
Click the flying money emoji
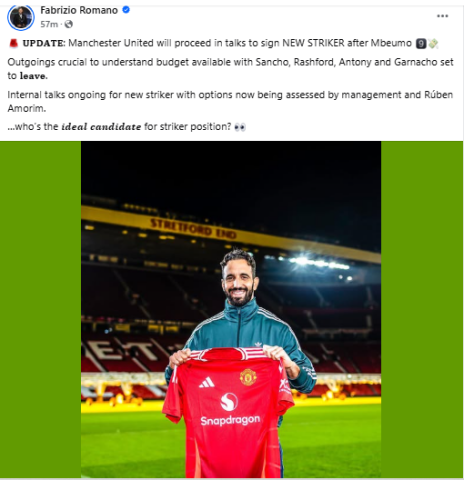[433, 44]
